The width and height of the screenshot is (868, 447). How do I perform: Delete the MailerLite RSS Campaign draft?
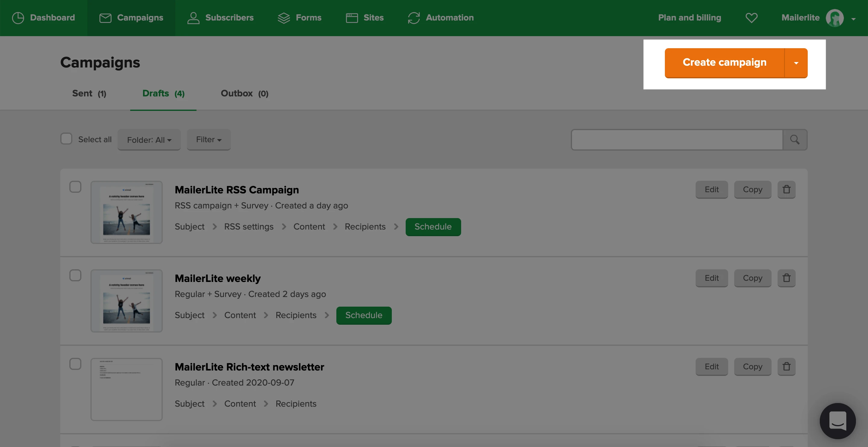point(786,189)
